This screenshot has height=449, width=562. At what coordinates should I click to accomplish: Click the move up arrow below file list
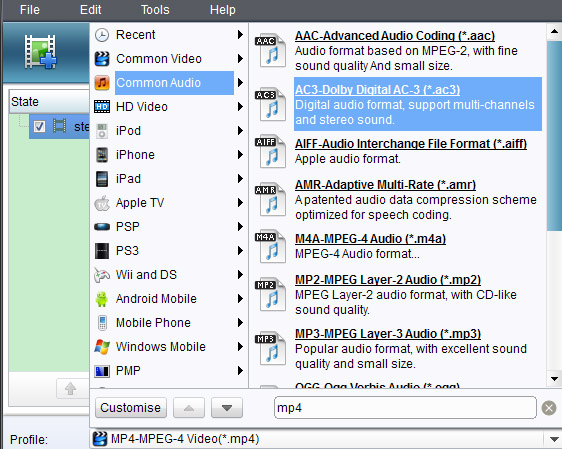click(70, 388)
